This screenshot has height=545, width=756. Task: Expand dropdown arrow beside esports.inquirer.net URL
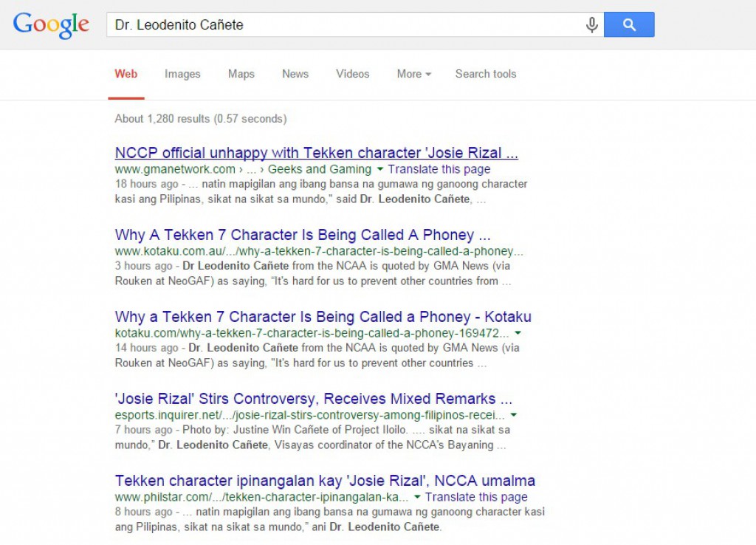click(x=514, y=415)
